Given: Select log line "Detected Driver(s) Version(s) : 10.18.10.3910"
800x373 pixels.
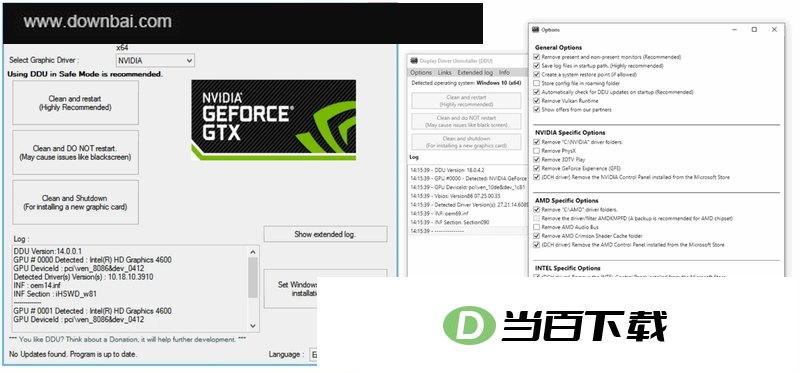Looking at the screenshot, I should tap(84, 277).
